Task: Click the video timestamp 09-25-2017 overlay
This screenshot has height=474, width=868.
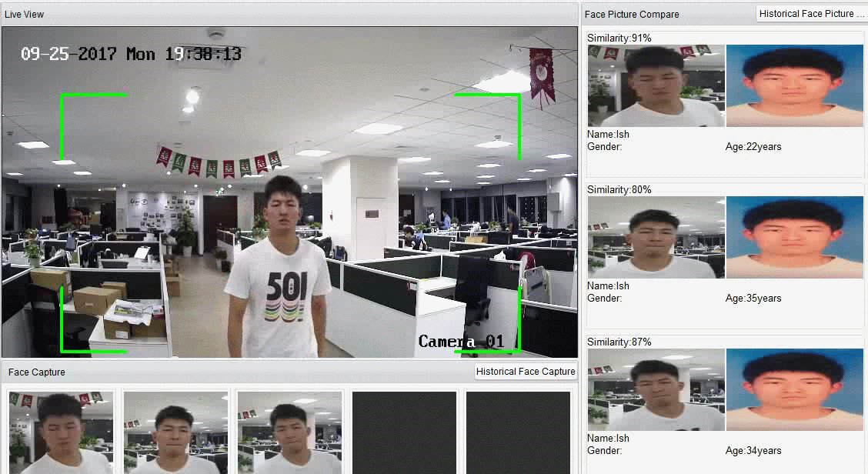Action: coord(131,54)
